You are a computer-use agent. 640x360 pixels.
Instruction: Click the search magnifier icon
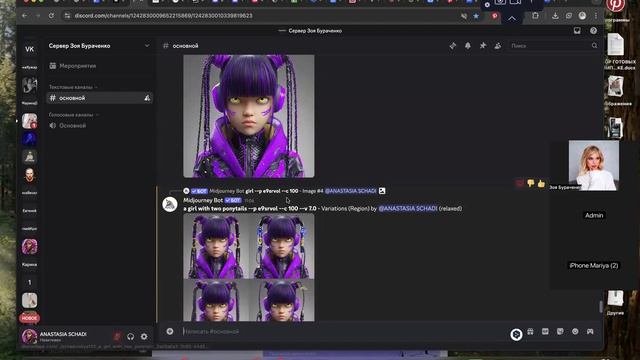pyautogui.click(x=594, y=46)
